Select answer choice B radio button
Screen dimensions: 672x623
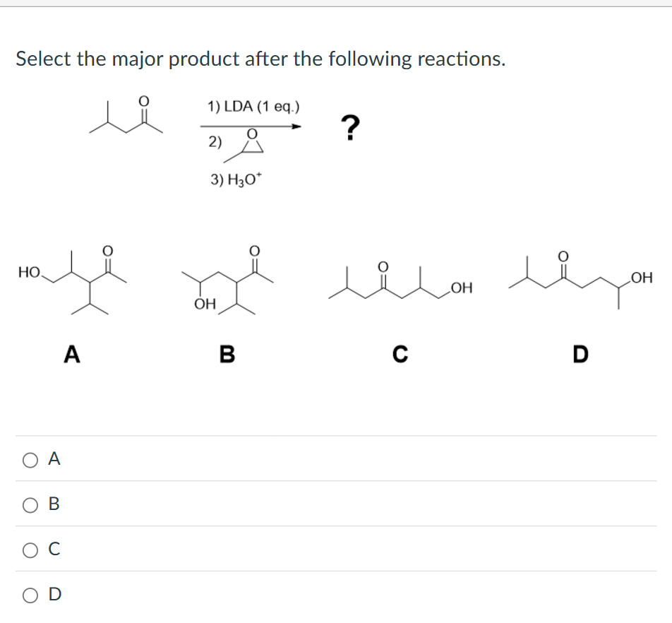[29, 504]
